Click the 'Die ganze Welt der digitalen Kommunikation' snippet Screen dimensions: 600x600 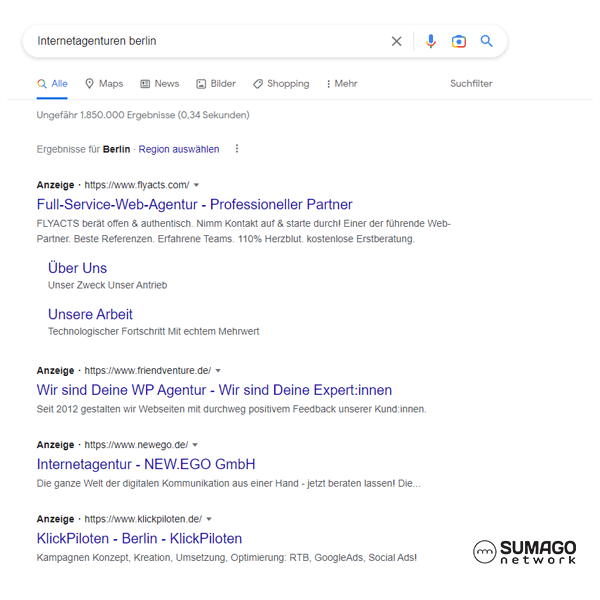(x=228, y=483)
